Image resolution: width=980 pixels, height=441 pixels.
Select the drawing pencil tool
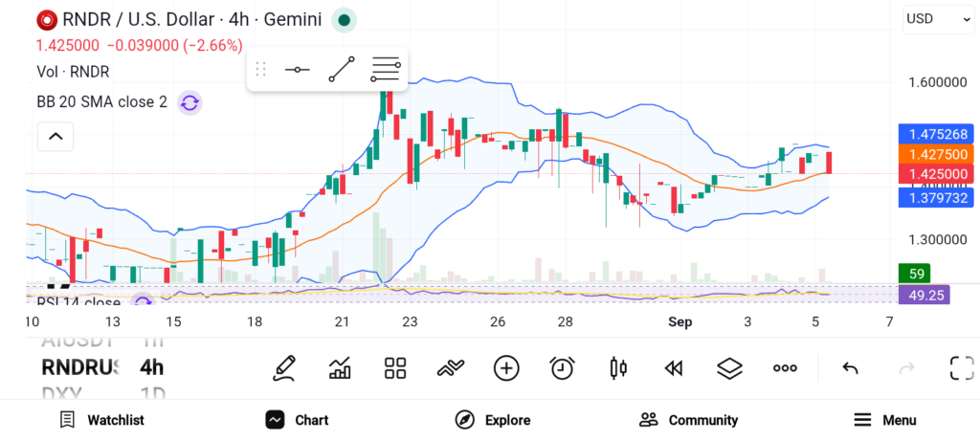(x=283, y=368)
